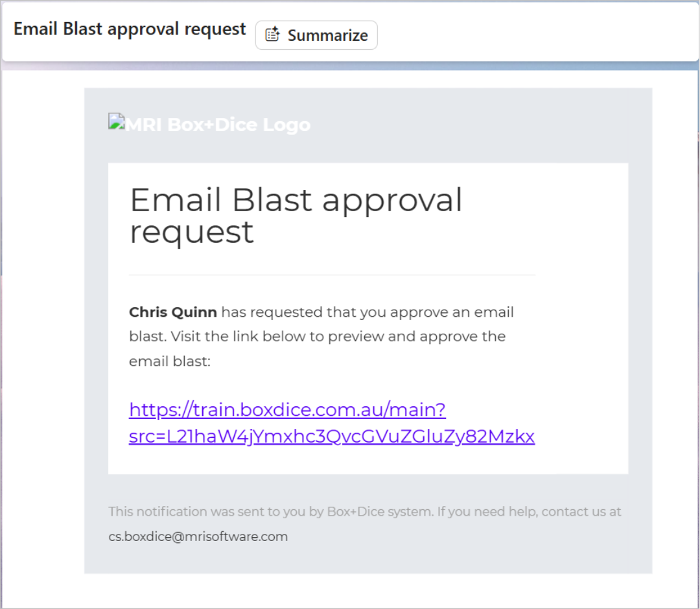The image size is (700, 609).
Task: Click the cs.boxdice@mrisoftware.com email address
Action: [x=198, y=536]
